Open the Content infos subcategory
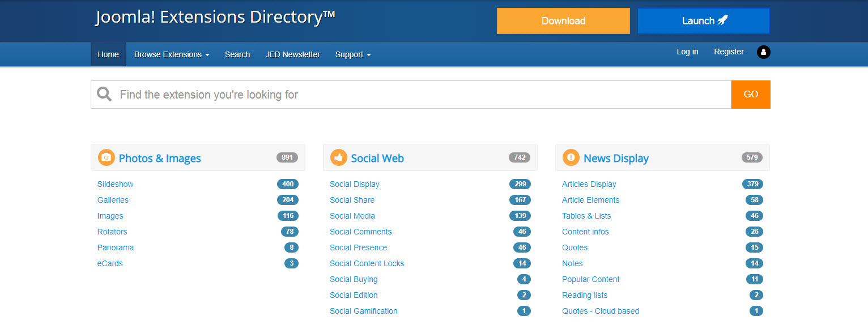 coord(585,232)
